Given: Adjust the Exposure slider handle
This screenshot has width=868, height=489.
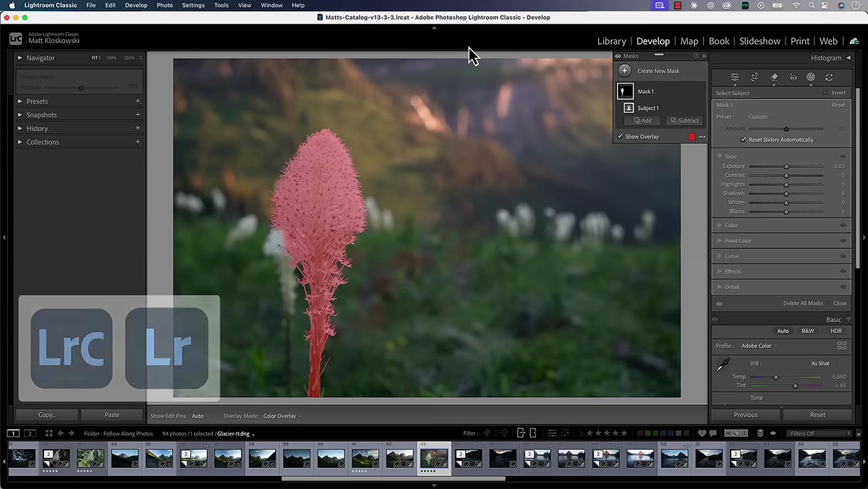Looking at the screenshot, I should tap(786, 166).
